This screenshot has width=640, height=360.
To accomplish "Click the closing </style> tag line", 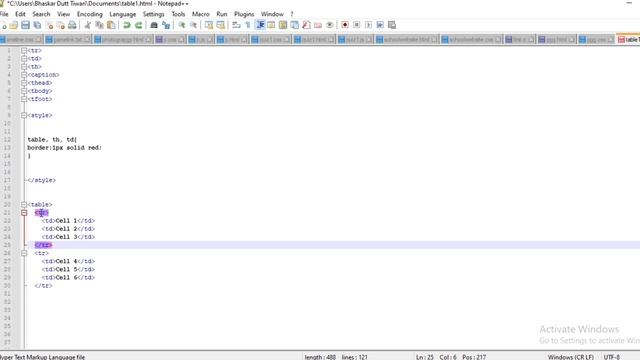I will coord(41,180).
